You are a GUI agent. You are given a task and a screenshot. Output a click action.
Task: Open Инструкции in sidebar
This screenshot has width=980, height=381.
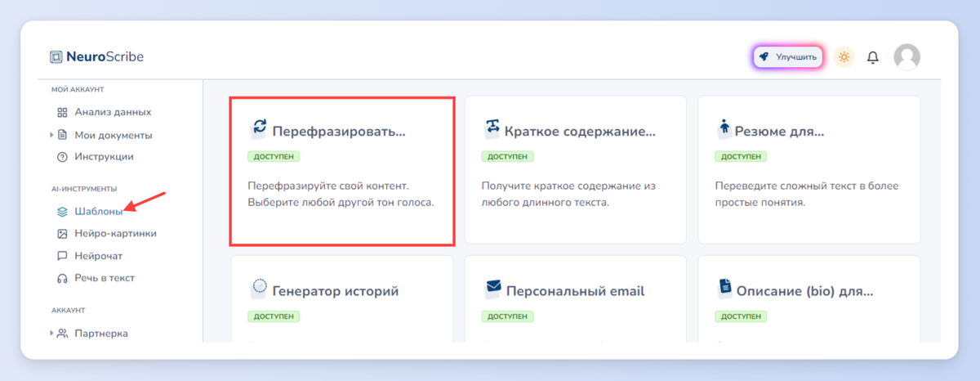click(104, 156)
